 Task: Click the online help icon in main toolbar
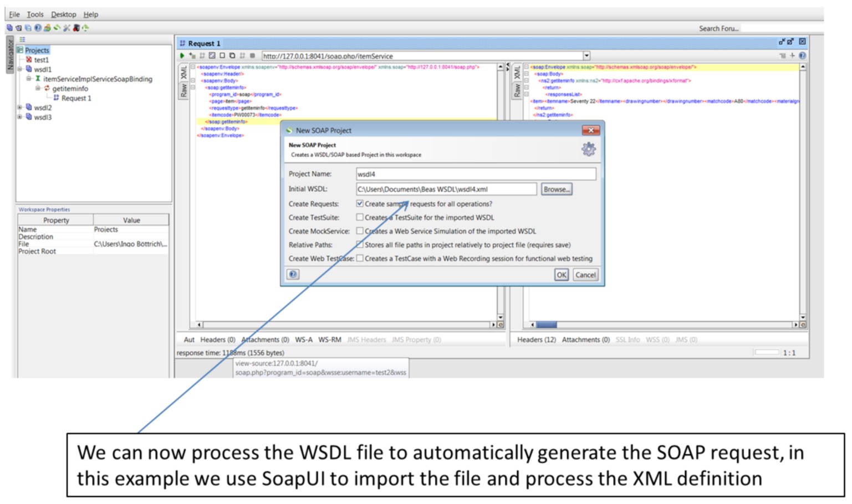(38, 28)
